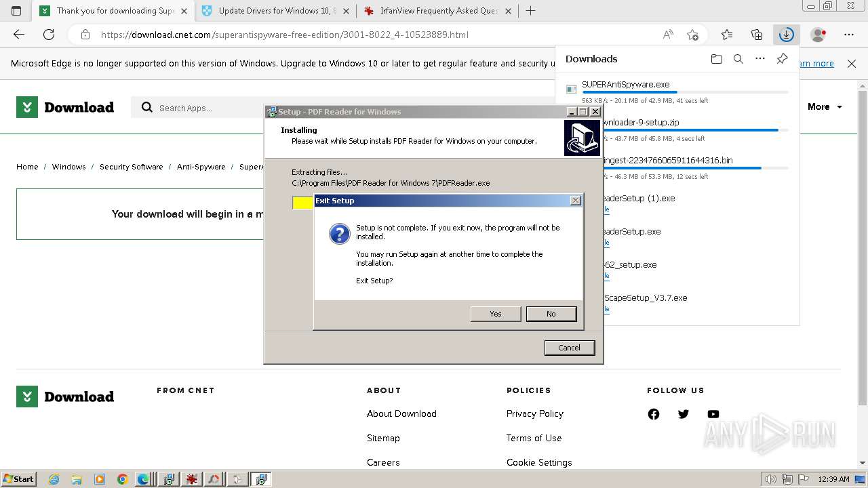
Task: Select SUPERAntiSpyware.exe download entry
Action: click(x=677, y=92)
